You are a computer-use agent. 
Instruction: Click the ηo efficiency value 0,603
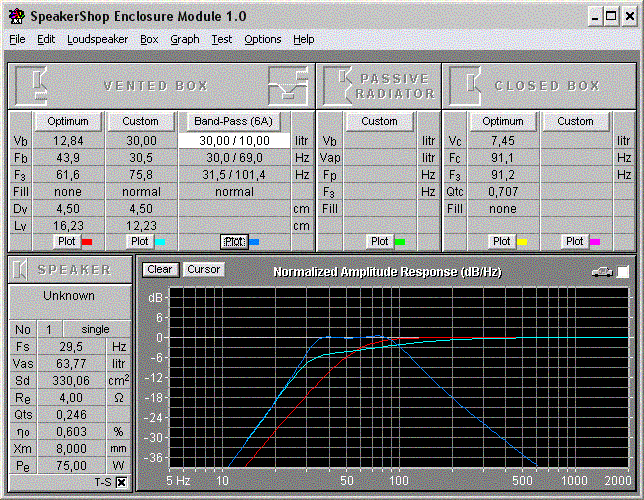tap(71, 432)
